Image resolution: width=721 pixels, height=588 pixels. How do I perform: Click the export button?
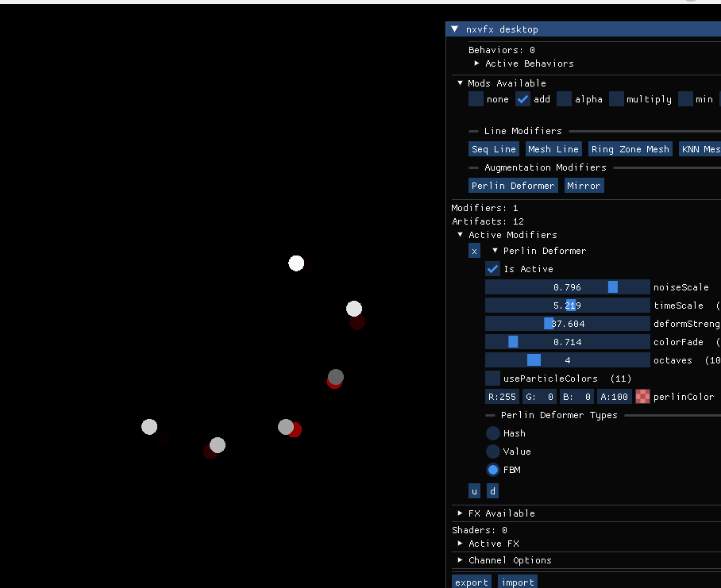coord(471,582)
